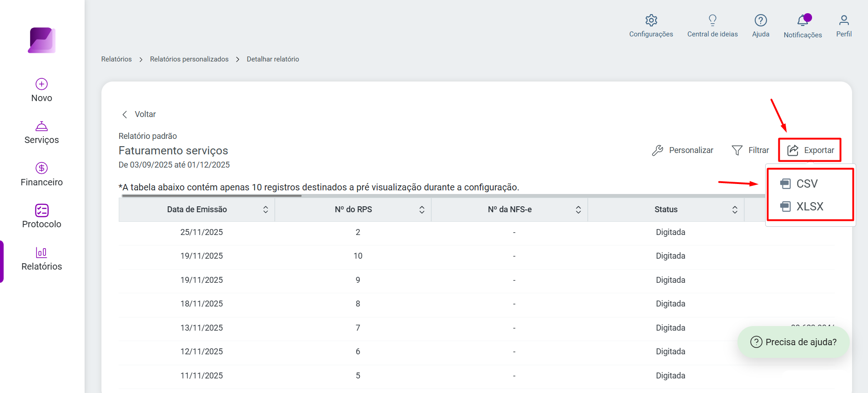Click the Voltar back arrow

click(125, 114)
